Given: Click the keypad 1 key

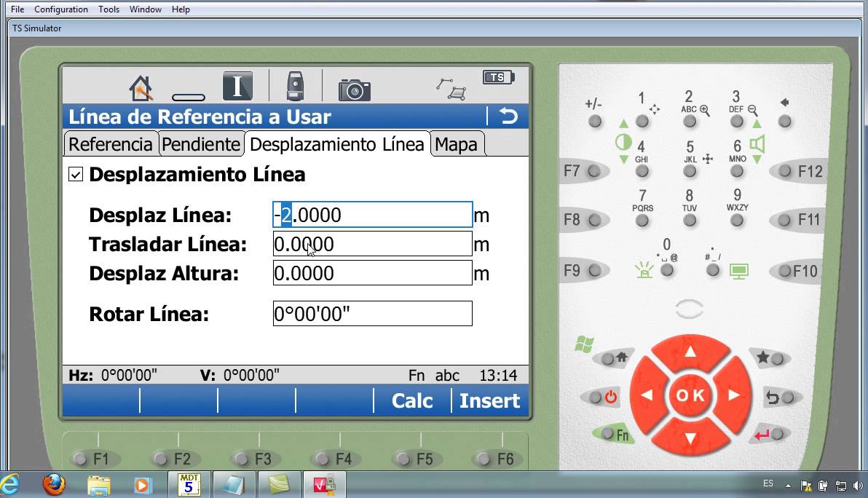Looking at the screenshot, I should pos(642,121).
